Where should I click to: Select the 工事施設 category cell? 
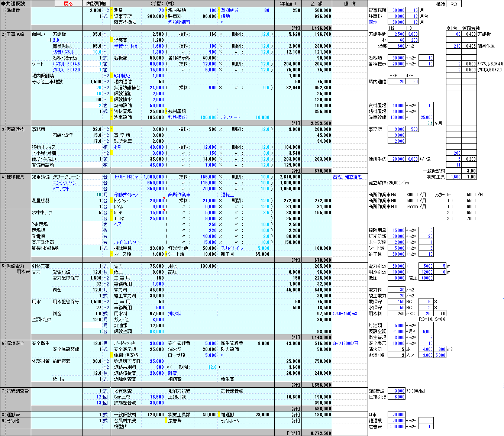(x=16, y=34)
